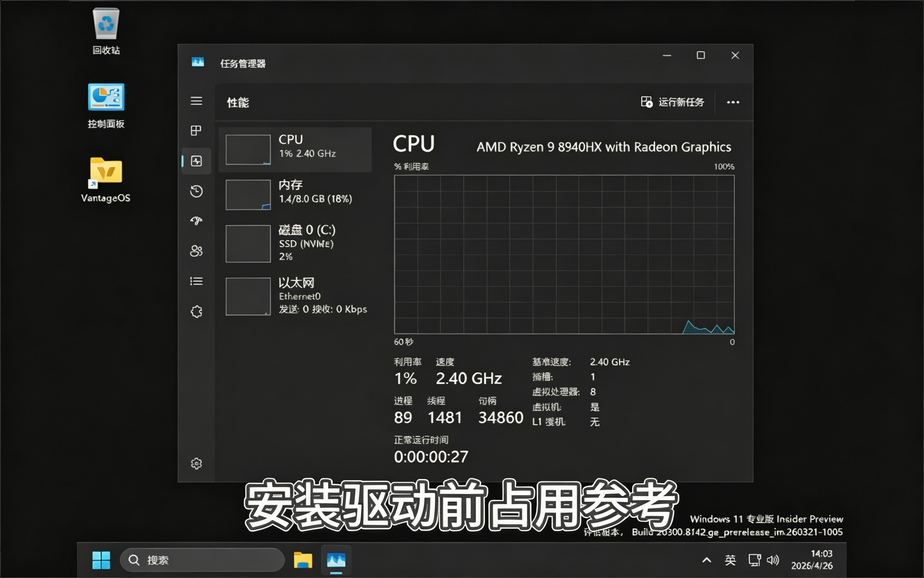Open the network status tray icon

[754, 560]
